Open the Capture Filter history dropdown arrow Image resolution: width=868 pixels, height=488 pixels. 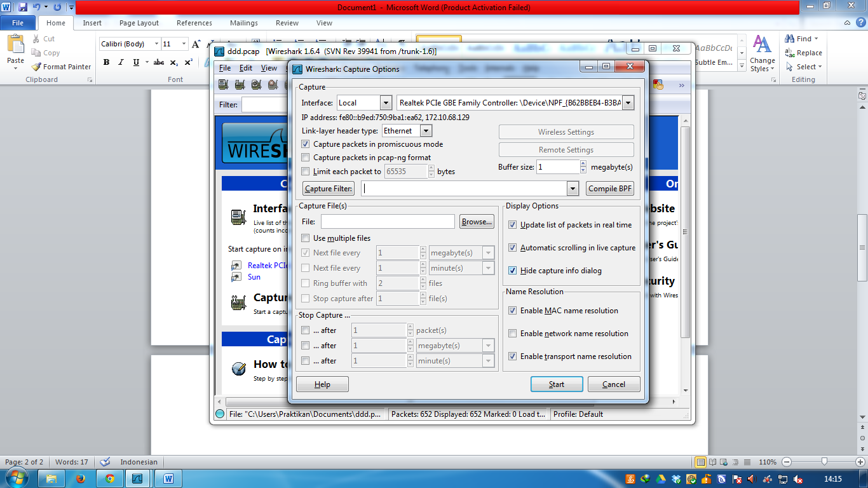(573, 189)
